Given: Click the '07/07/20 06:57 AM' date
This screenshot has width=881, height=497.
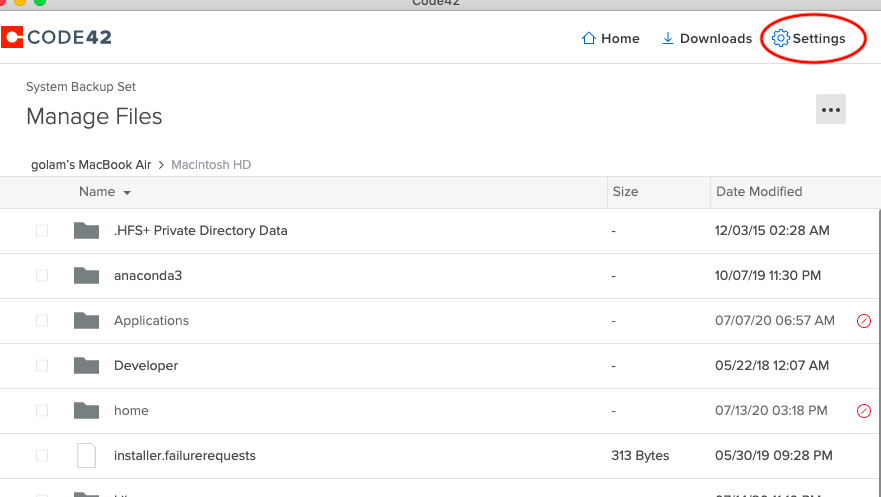Looking at the screenshot, I should point(775,320).
